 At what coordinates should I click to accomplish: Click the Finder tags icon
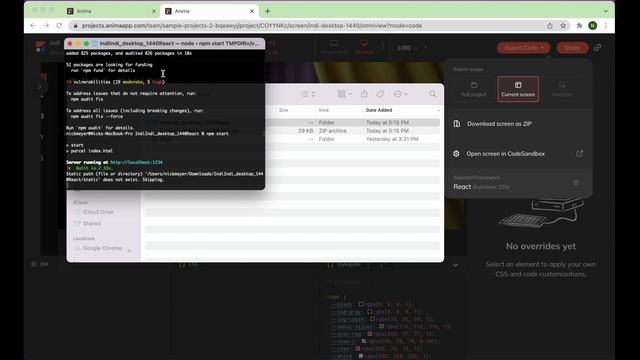pyautogui.click(x=380, y=94)
